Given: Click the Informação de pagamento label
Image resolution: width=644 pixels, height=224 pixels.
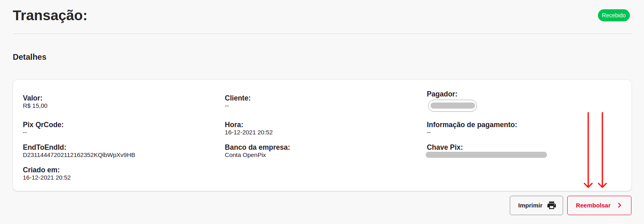Looking at the screenshot, I should click(x=471, y=125).
